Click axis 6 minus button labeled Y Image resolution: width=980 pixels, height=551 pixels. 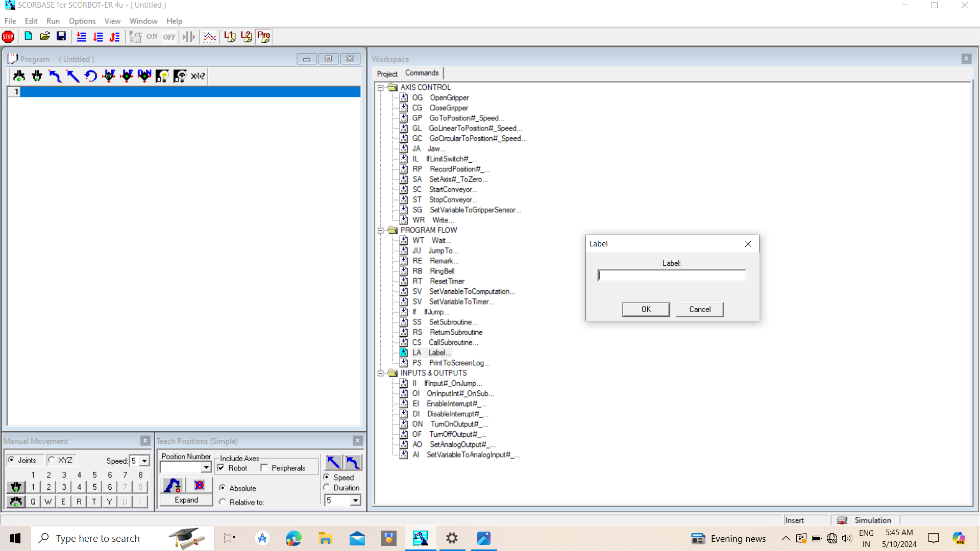[x=109, y=502]
